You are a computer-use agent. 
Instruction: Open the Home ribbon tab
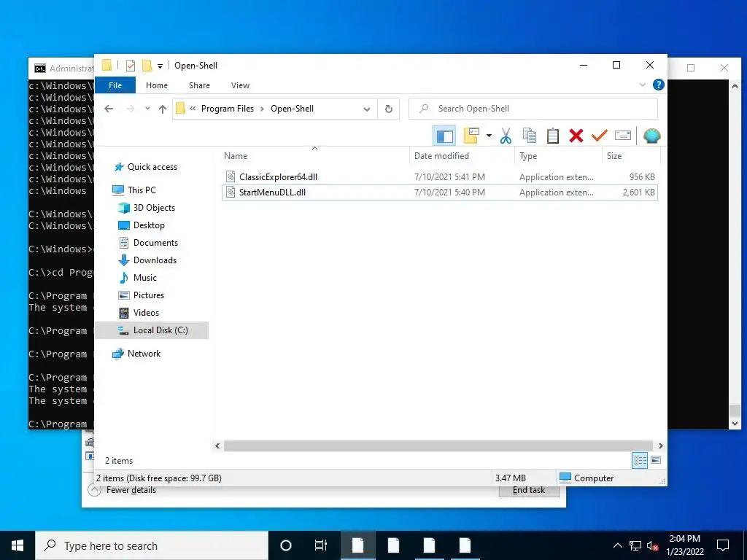tap(157, 85)
